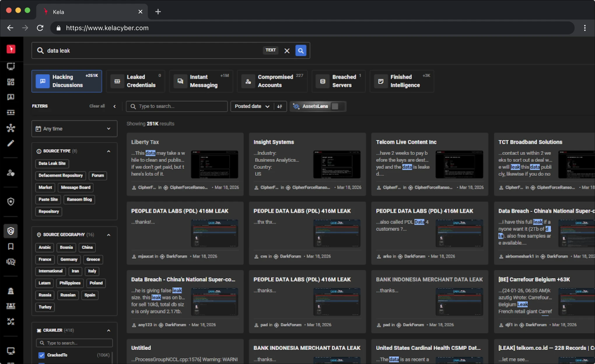
Task: Open the monitor icon in sidebar
Action: pos(11,66)
